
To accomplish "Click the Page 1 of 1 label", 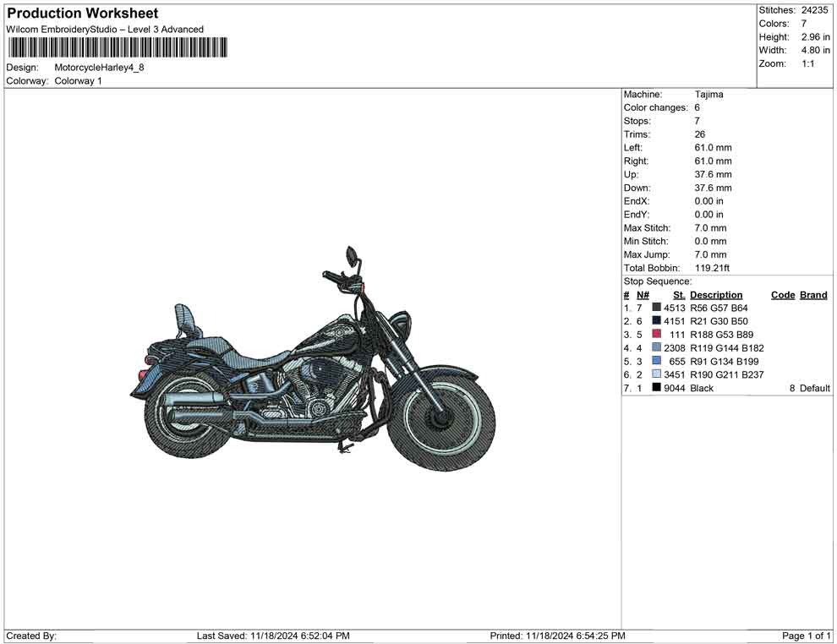I will (x=807, y=636).
